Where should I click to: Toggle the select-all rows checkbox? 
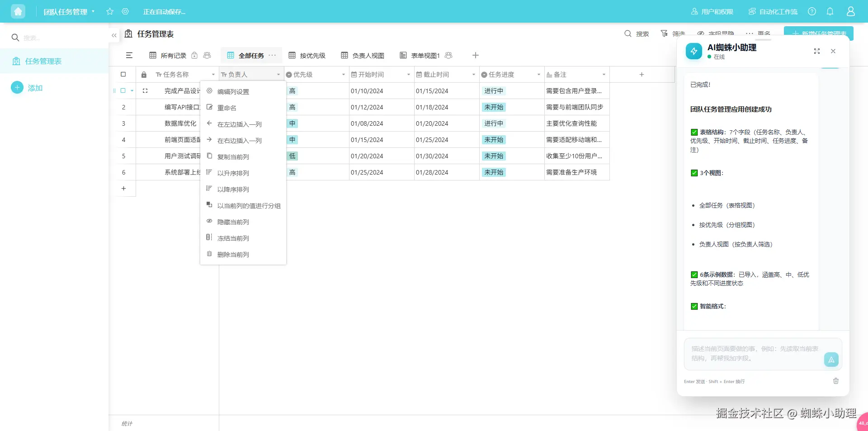coord(123,74)
